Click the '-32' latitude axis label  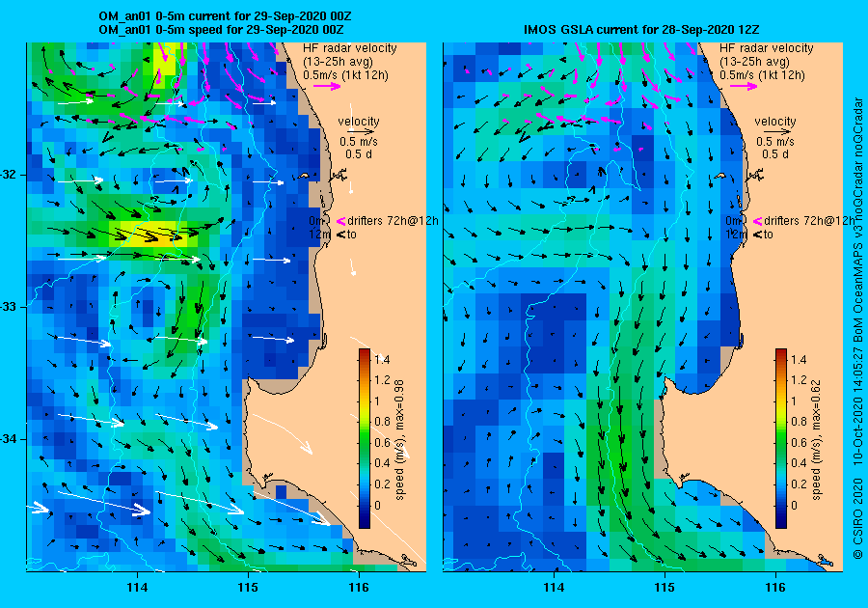click(10, 175)
